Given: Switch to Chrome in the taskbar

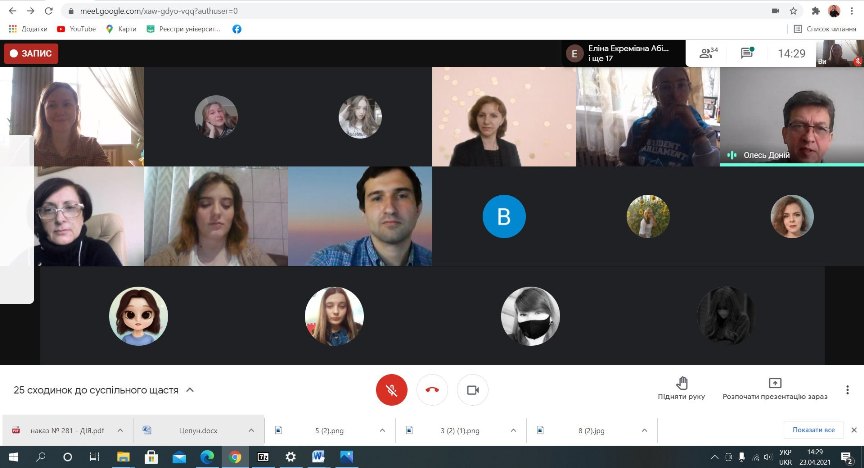Looking at the screenshot, I should click(x=235, y=457).
